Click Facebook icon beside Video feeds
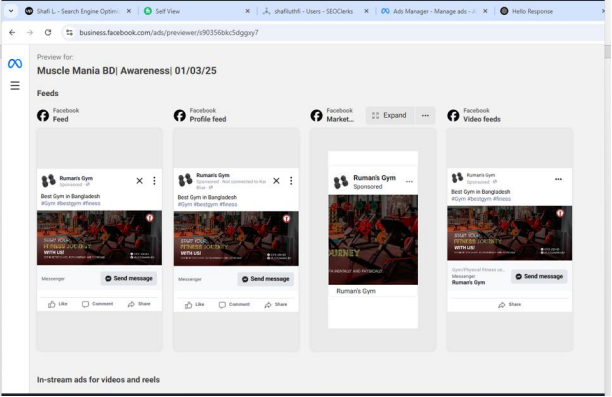This screenshot has height=397, width=612. (x=453, y=116)
